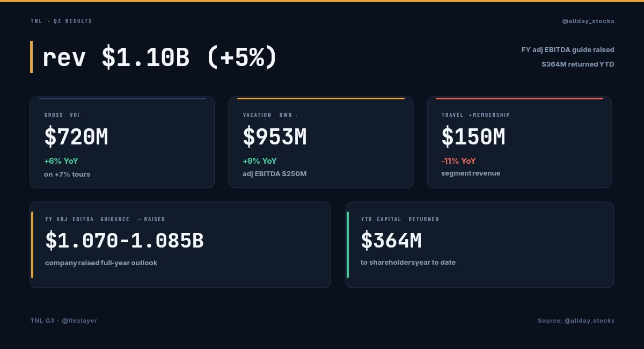Select the adj EBITDA $250M text

pyautogui.click(x=275, y=174)
